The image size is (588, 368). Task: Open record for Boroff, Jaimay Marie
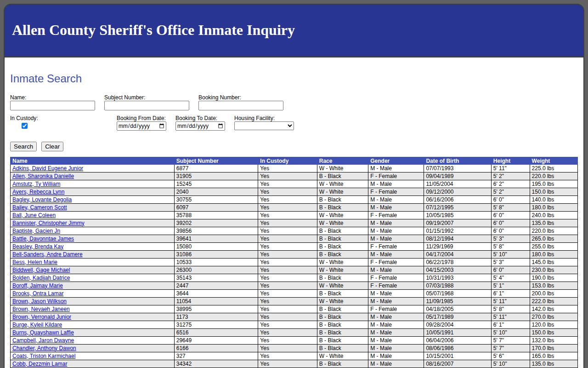click(x=38, y=286)
